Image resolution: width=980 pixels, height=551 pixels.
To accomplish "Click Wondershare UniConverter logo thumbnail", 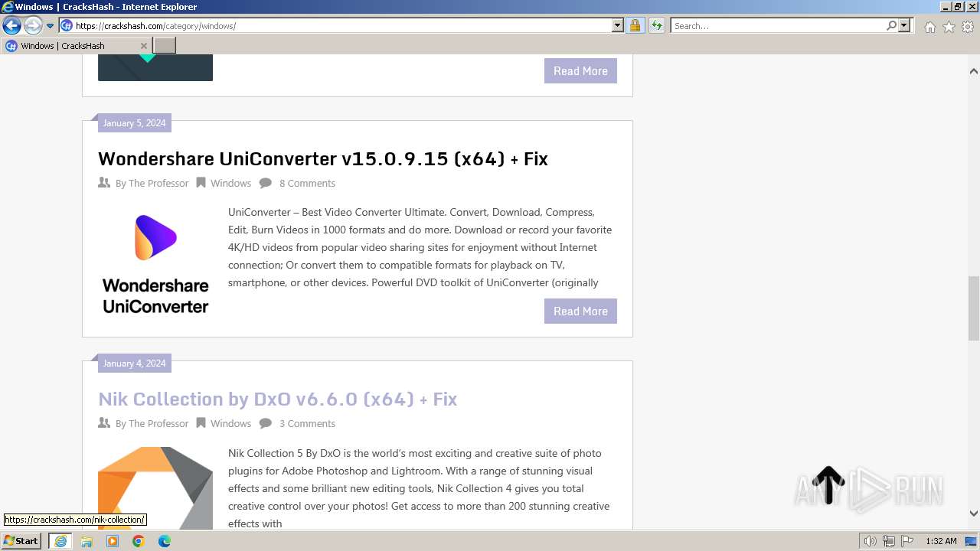I will [x=155, y=262].
